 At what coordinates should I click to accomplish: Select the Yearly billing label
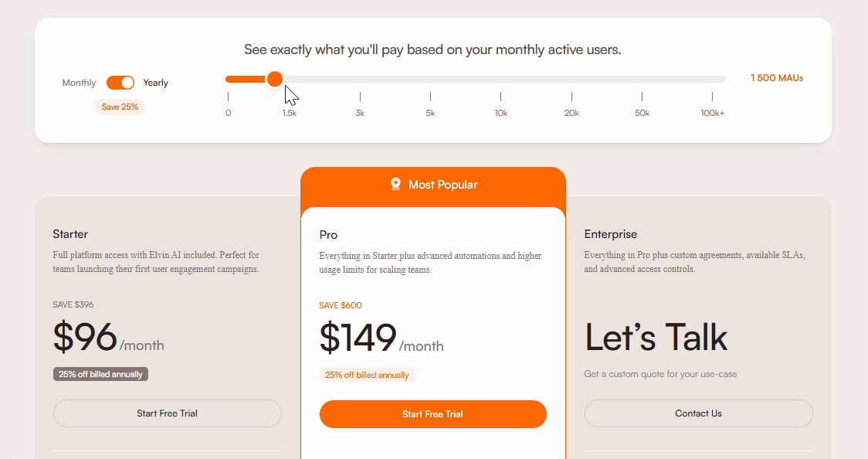click(x=155, y=83)
